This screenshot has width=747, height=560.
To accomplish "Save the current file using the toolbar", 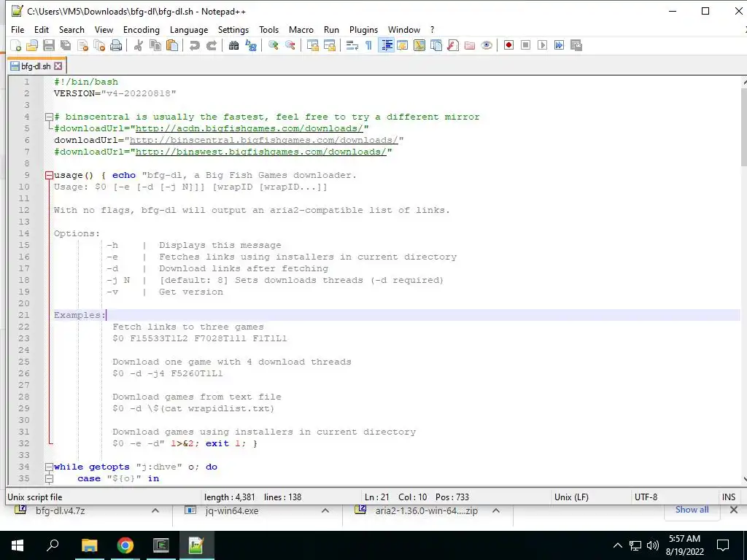I will click(49, 45).
